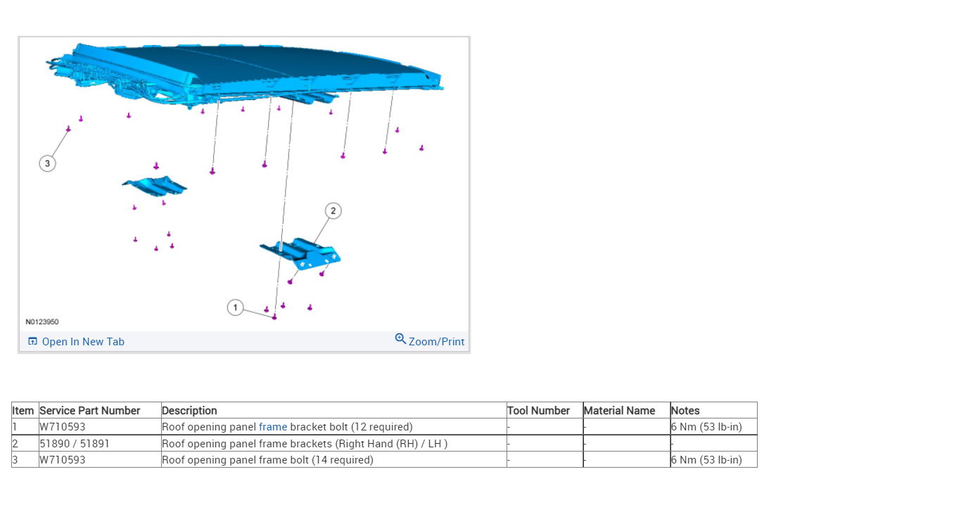Click the left-hand frame bracket part
The image size is (980, 505).
coord(154,186)
